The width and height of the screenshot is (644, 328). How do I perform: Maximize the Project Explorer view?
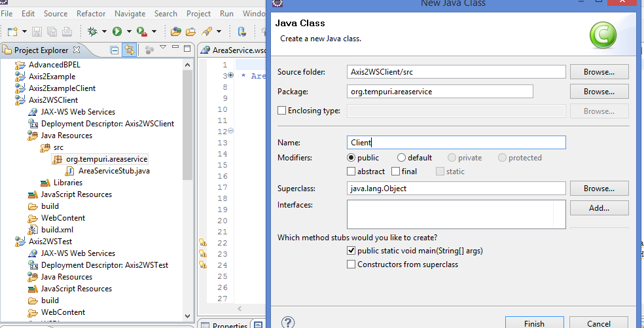pyautogui.click(x=187, y=48)
